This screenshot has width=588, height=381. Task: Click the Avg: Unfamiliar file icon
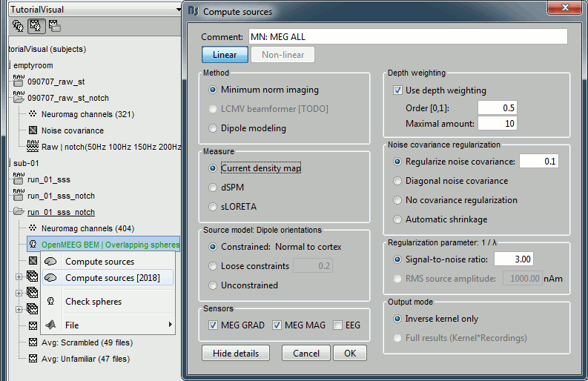pyautogui.click(x=33, y=359)
